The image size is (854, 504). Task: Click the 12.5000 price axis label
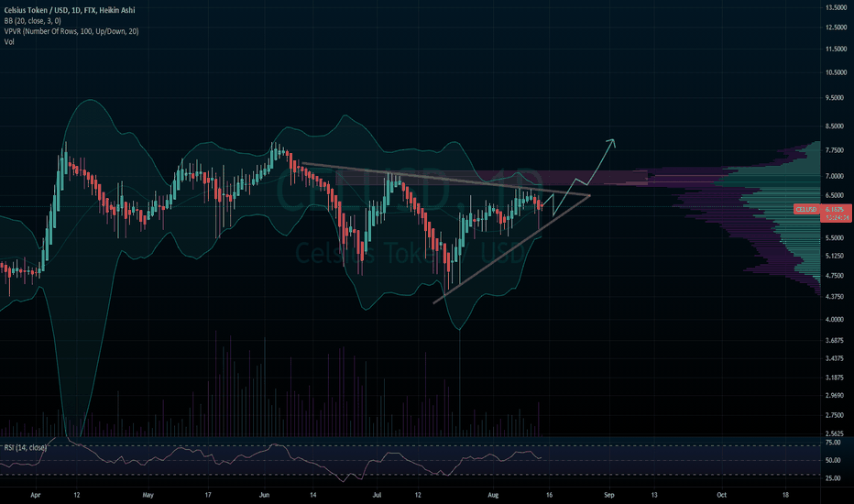(x=836, y=27)
